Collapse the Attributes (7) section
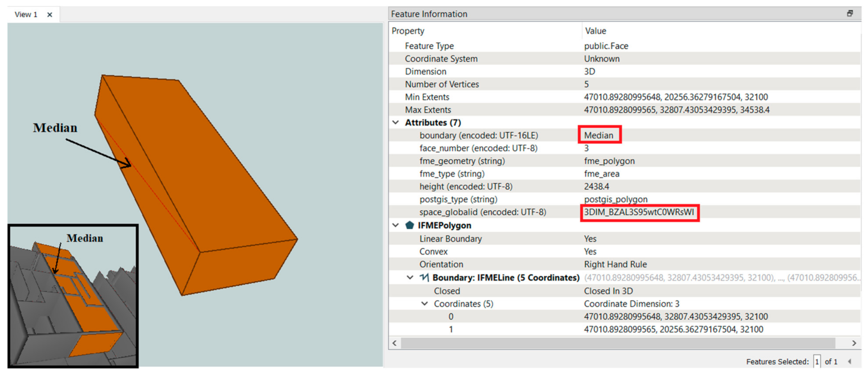 tap(396, 123)
